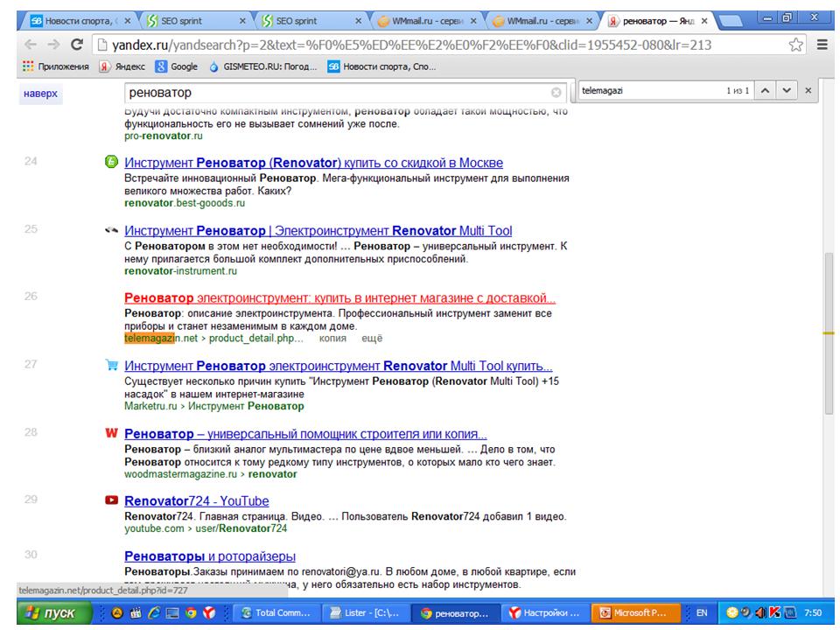Click the наверх button
This screenshot has height=630, width=840.
tap(41, 94)
